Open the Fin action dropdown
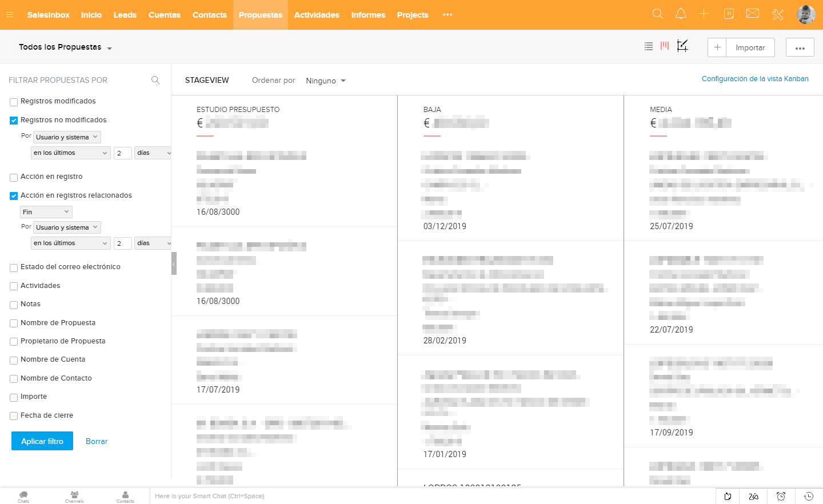Image resolution: width=823 pixels, height=504 pixels. point(46,212)
